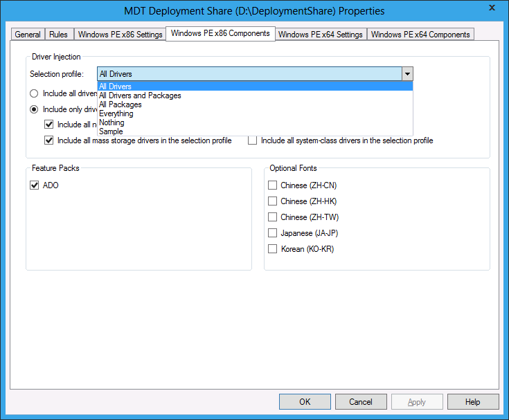Image resolution: width=509 pixels, height=420 pixels.
Task: Uncheck Include all mass storage drivers
Action: 49,140
